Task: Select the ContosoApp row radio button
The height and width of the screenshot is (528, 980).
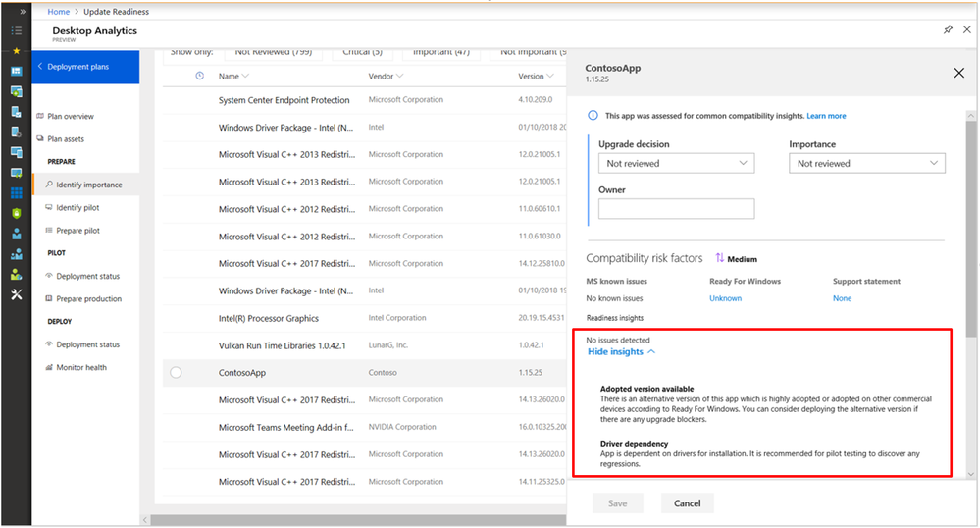Action: pyautogui.click(x=176, y=373)
